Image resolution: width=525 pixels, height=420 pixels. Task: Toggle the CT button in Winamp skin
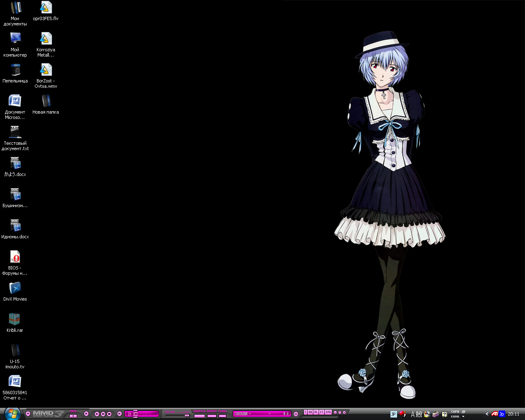322,412
